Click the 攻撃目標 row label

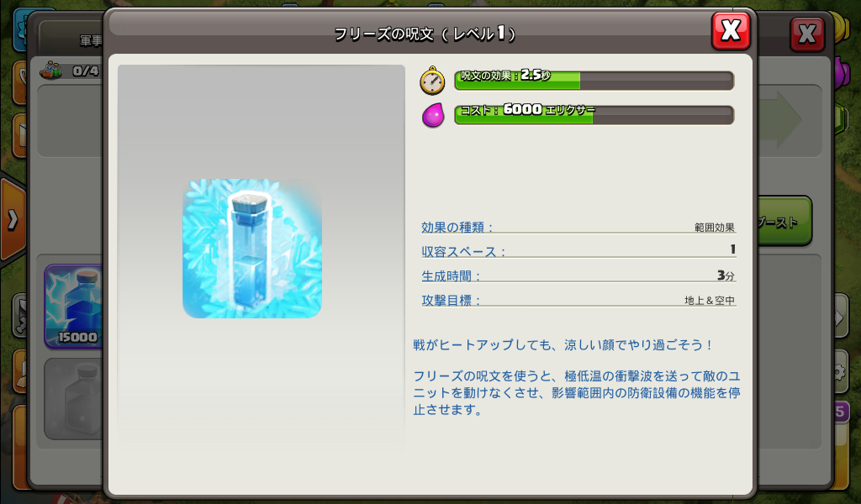pos(451,300)
